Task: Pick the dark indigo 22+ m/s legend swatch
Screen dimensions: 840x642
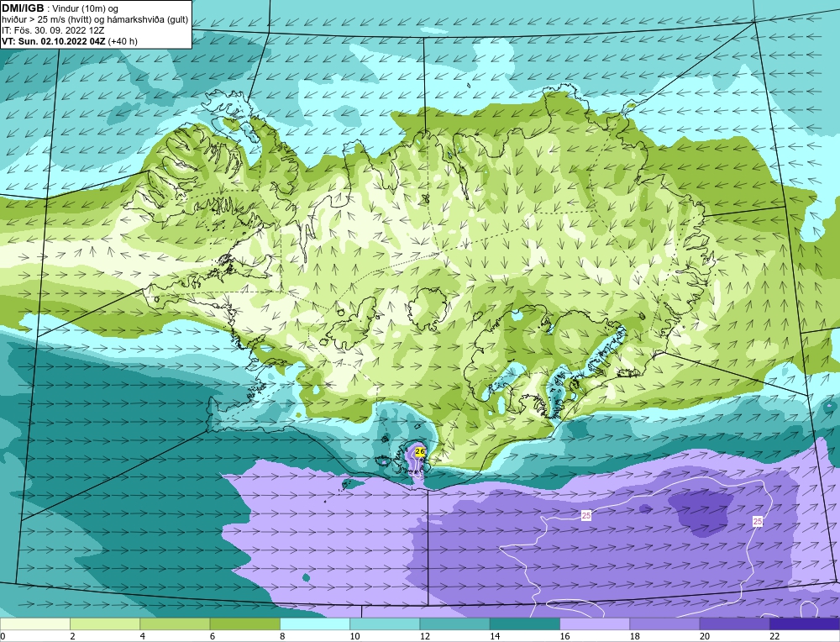Action: tap(805, 624)
